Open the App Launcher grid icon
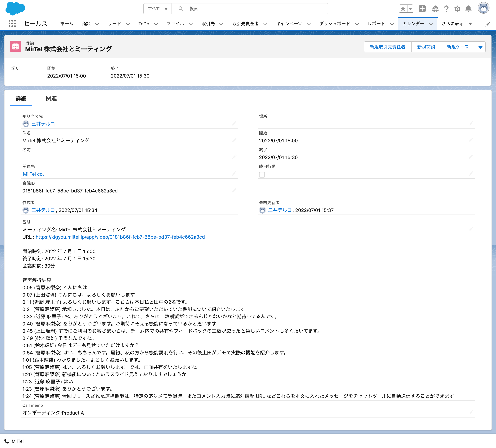This screenshot has height=448, width=496. coord(12,24)
